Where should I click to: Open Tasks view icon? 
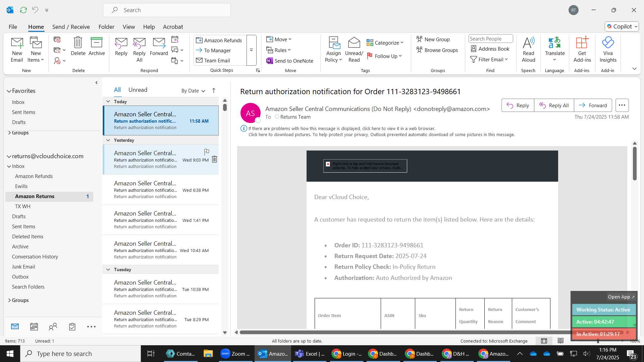pyautogui.click(x=72, y=326)
